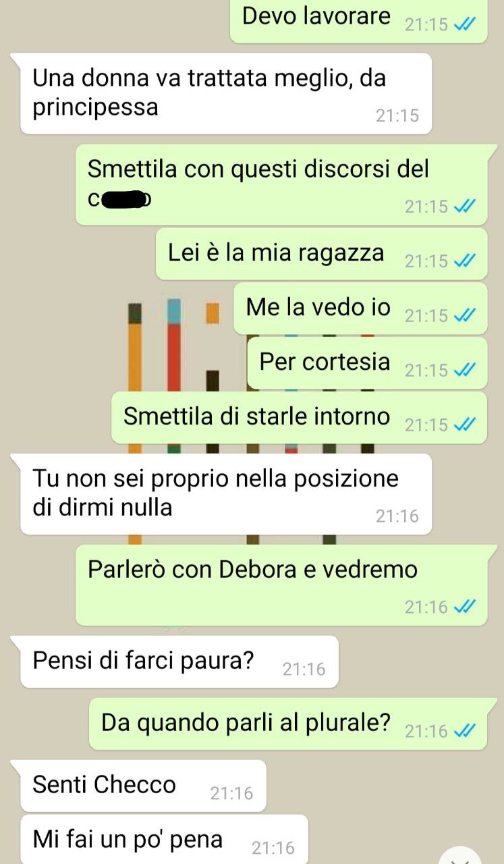
Task: Tap the 'Me la vedo io' bubble
Action: (360, 308)
